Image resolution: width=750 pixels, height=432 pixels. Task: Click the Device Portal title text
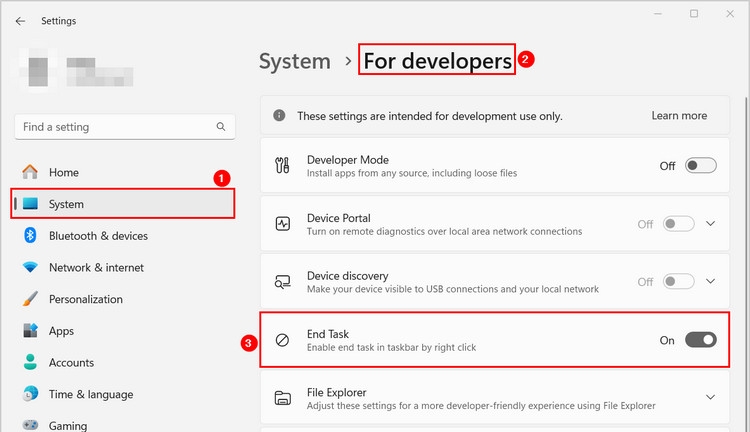coord(339,218)
